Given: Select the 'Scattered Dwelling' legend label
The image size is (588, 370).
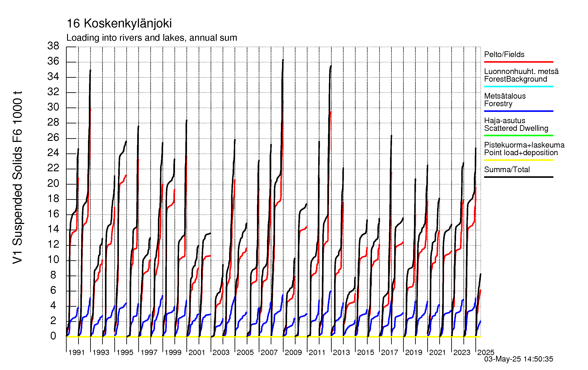Looking at the screenshot, I should pyautogui.click(x=516, y=128).
